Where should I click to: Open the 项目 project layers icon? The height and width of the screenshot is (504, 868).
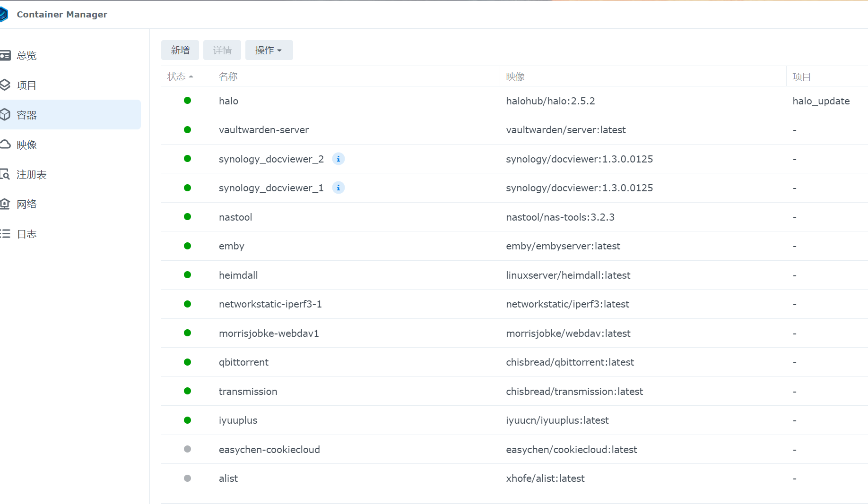coord(5,85)
